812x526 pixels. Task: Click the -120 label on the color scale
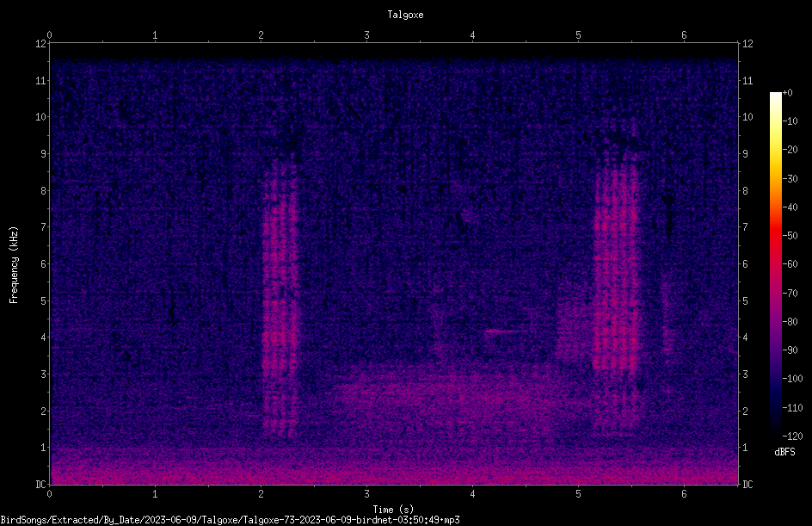coord(792,436)
